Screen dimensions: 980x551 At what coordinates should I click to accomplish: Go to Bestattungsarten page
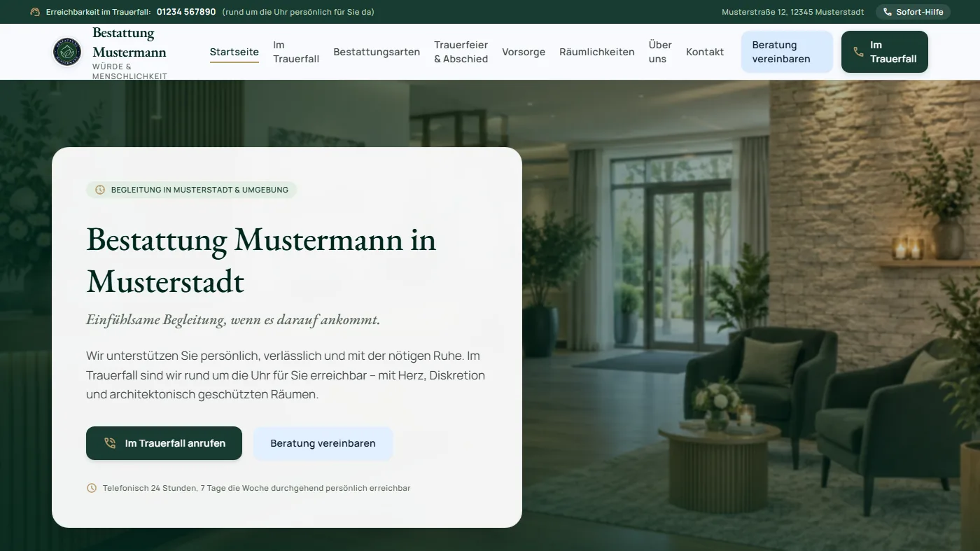[377, 52]
